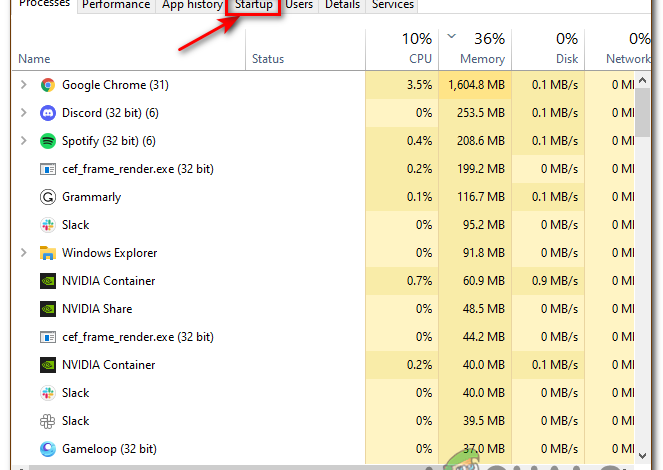Switch to the Processes tab

[44, 4]
